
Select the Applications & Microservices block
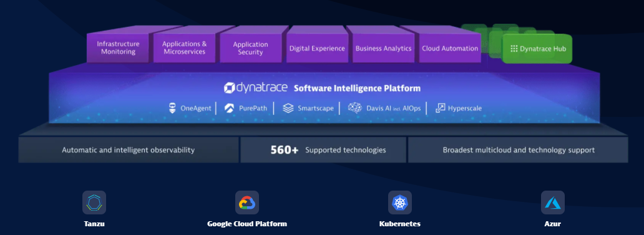point(185,47)
